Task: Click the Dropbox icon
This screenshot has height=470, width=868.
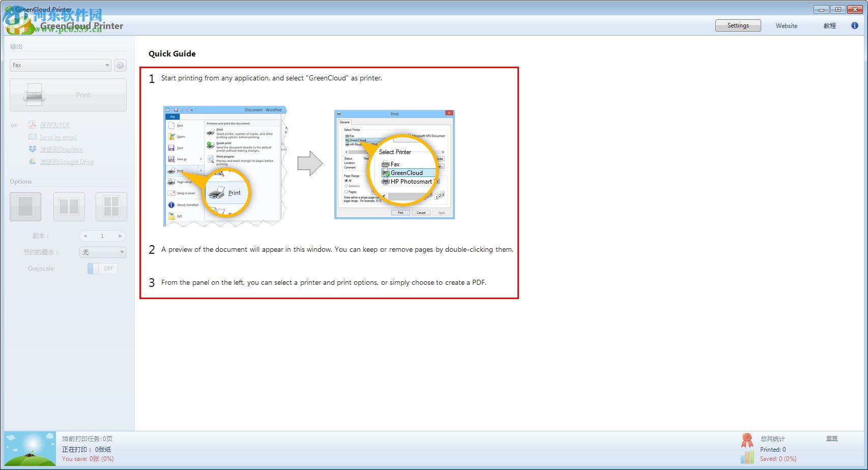Action: coord(33,149)
